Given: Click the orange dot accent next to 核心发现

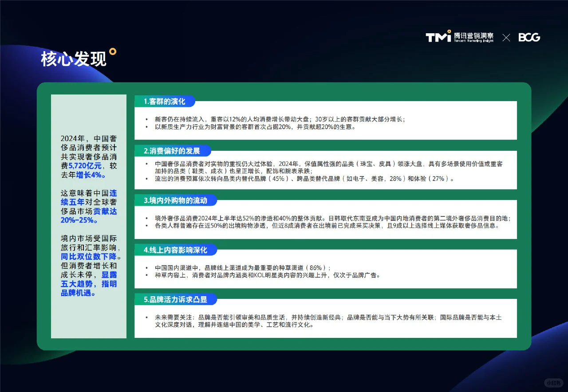Looking at the screenshot, I should pos(114,51).
